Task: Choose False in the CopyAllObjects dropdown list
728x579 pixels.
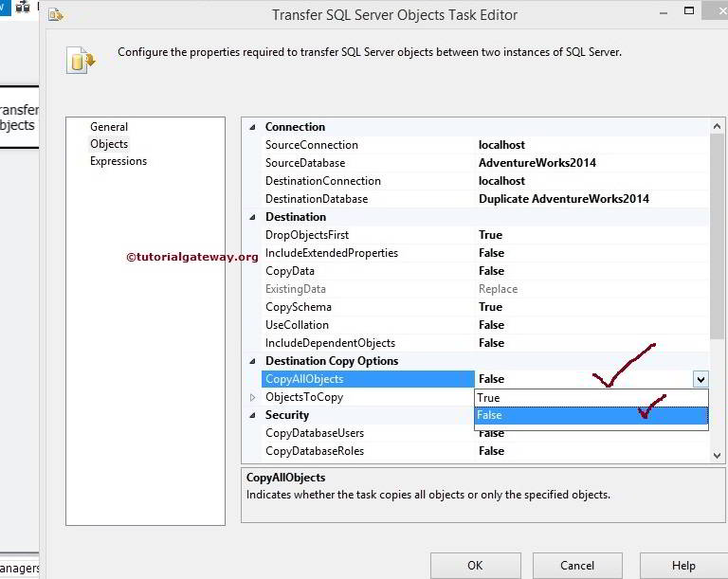Action: [x=591, y=415]
